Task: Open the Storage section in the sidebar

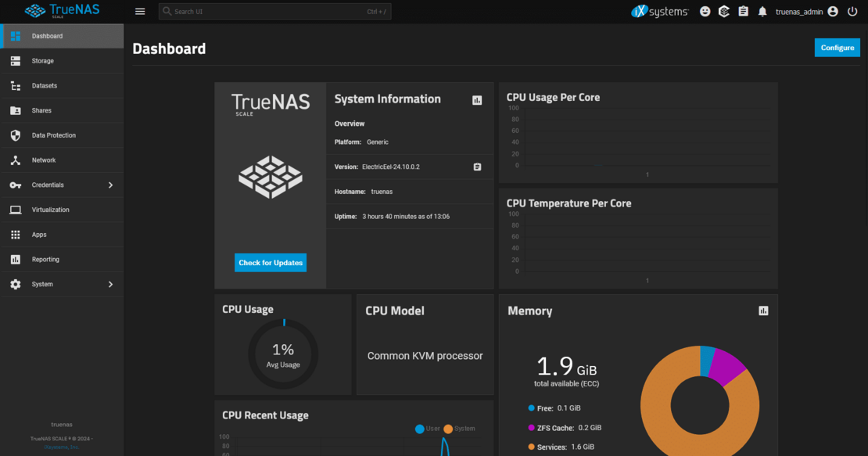Action: 43,60
